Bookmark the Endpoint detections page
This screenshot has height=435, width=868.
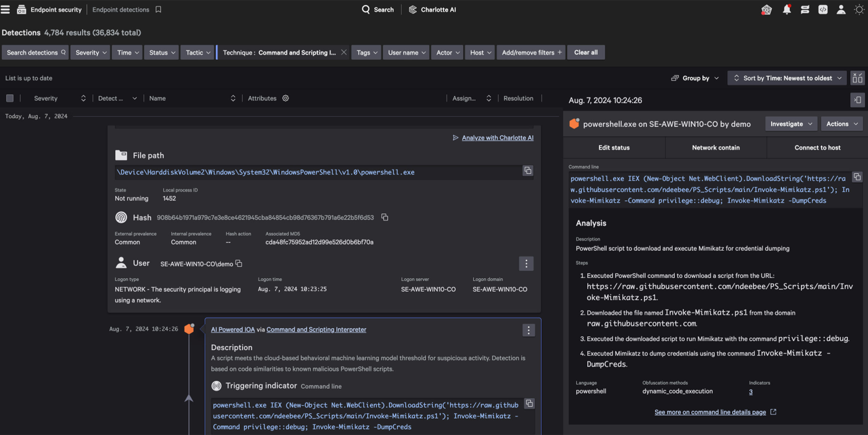pyautogui.click(x=158, y=10)
